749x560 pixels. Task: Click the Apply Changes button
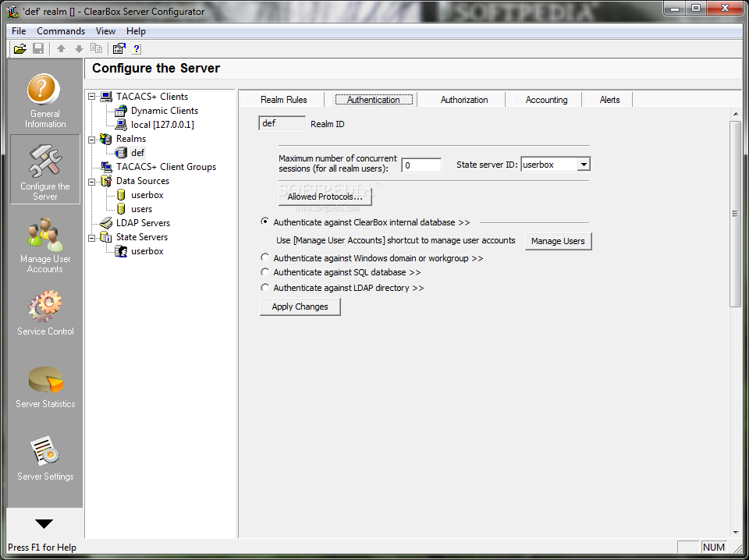[300, 307]
